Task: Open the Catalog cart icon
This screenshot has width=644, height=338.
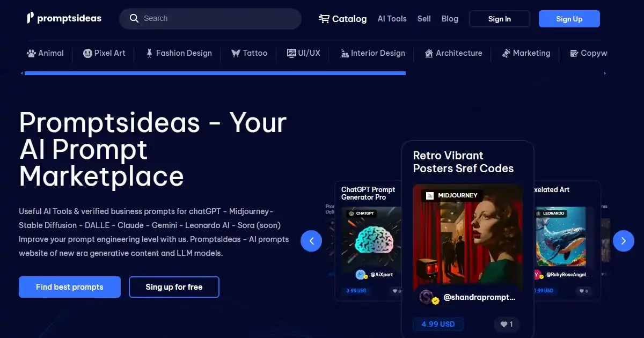Action: click(x=324, y=19)
